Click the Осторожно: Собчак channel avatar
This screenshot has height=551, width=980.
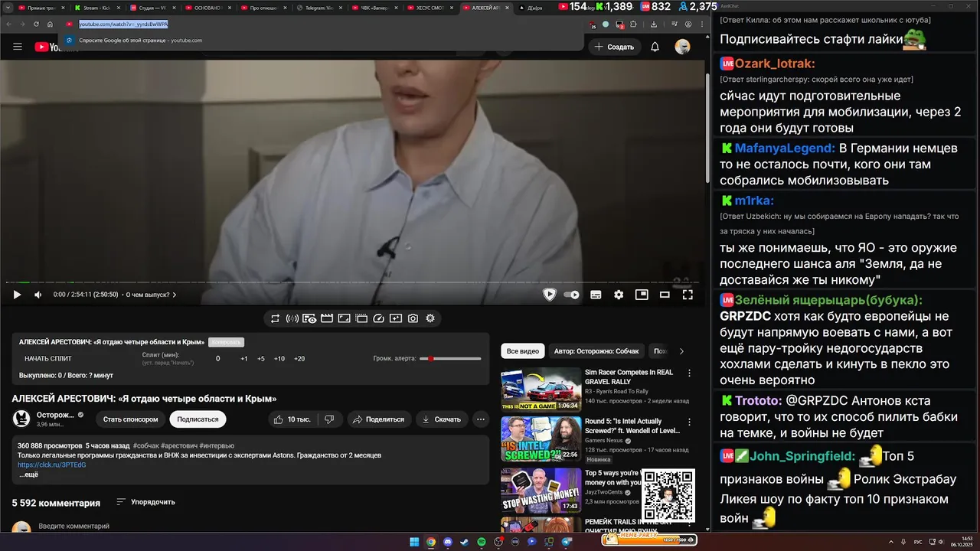point(22,419)
